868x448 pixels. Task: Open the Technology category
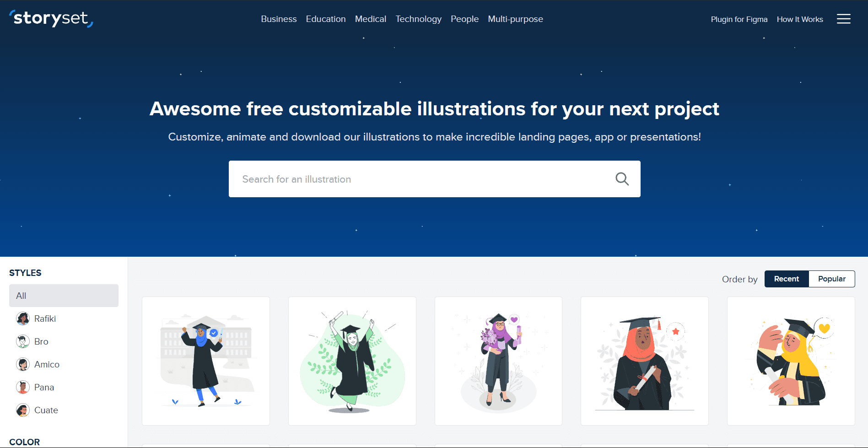(x=418, y=19)
